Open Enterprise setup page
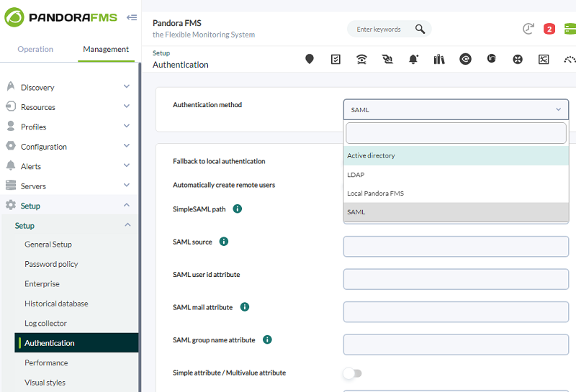 (42, 283)
